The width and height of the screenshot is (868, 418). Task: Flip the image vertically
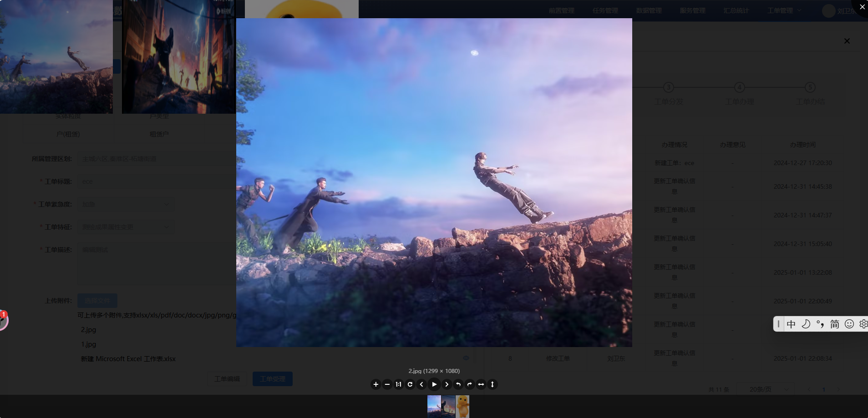492,384
